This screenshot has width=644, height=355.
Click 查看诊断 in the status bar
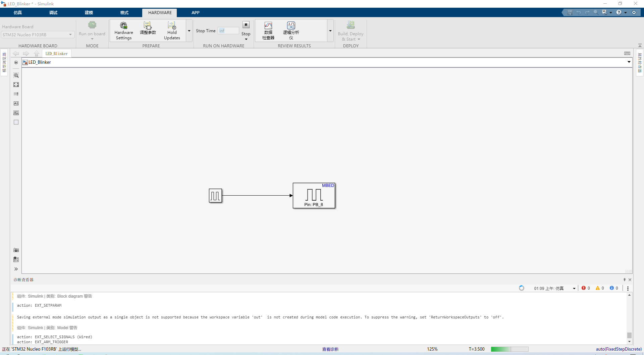point(330,349)
